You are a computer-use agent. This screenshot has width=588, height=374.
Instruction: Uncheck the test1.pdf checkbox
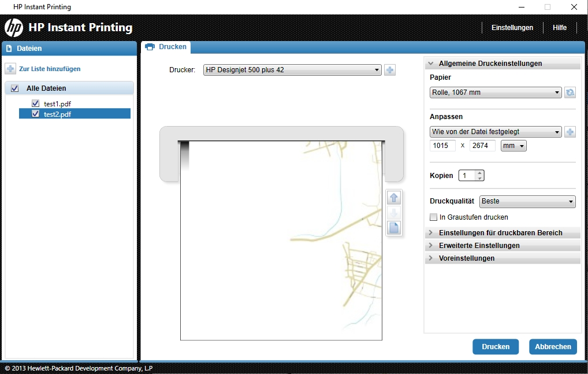point(35,103)
